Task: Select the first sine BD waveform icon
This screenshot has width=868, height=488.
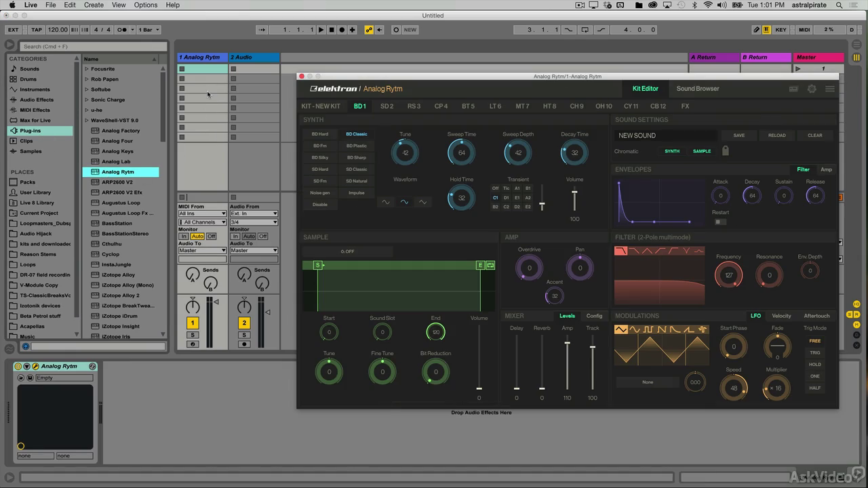Action: (x=386, y=202)
